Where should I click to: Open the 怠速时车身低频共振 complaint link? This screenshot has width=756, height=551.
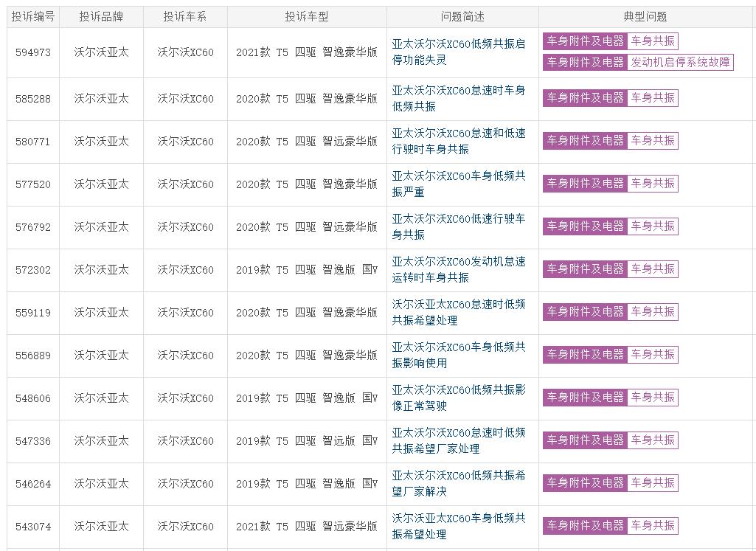(x=458, y=98)
